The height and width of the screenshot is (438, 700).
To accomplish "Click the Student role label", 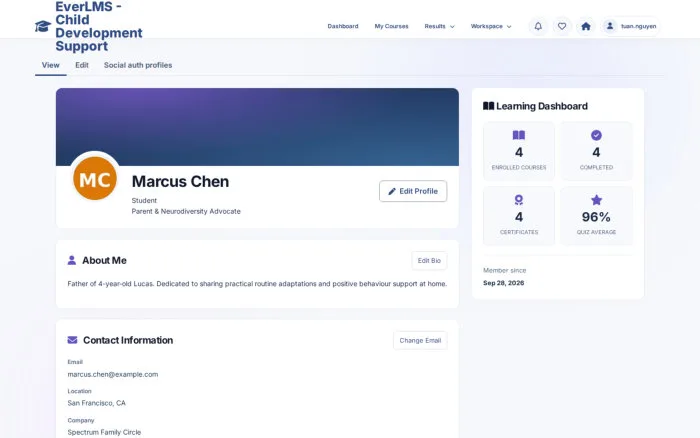I will click(144, 200).
